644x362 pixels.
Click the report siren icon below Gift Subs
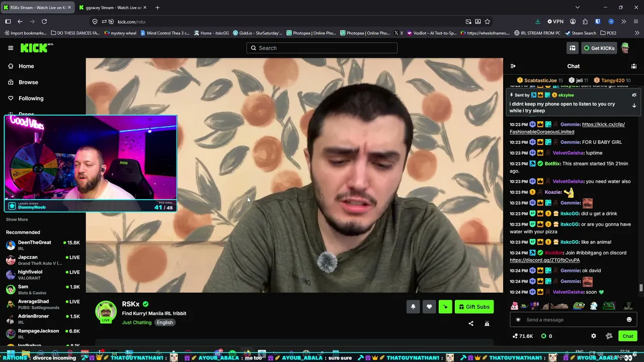pyautogui.click(x=487, y=323)
